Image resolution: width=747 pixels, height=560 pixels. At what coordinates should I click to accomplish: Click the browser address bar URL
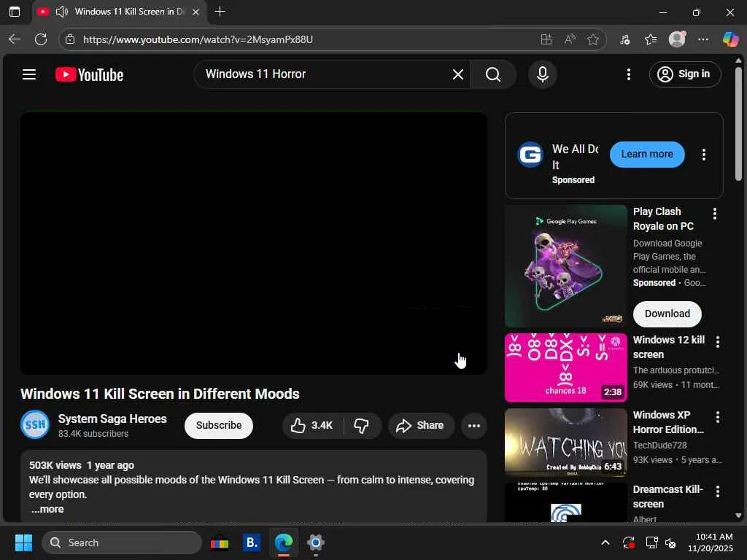(198, 39)
